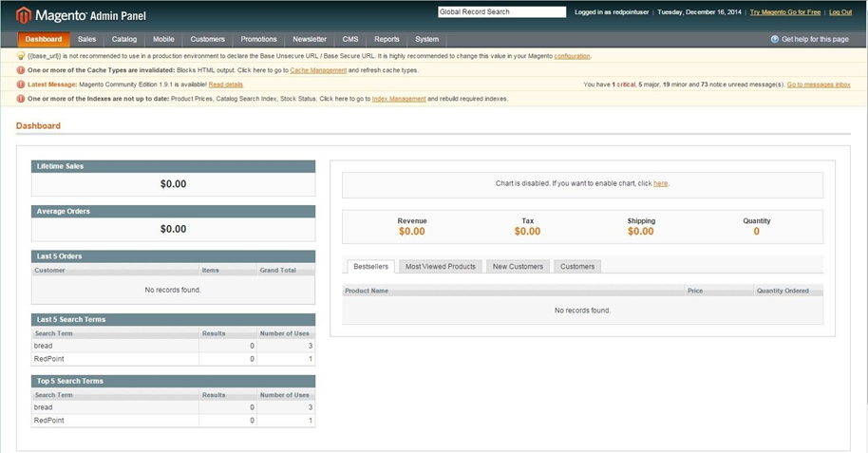The width and height of the screenshot is (868, 453).
Task: Open the Sales menu
Action: click(87, 39)
